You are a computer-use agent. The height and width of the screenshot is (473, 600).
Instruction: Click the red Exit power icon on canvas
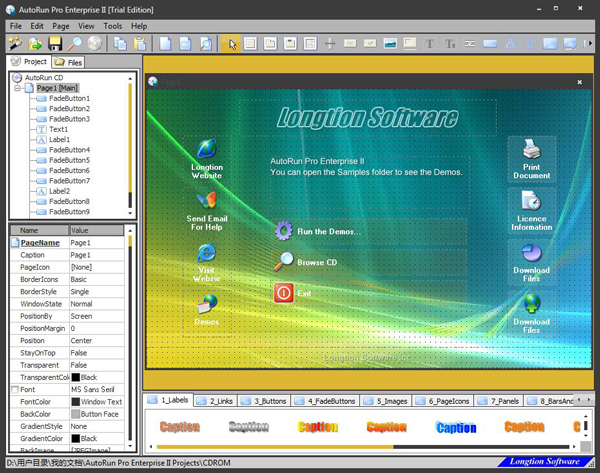click(x=284, y=293)
